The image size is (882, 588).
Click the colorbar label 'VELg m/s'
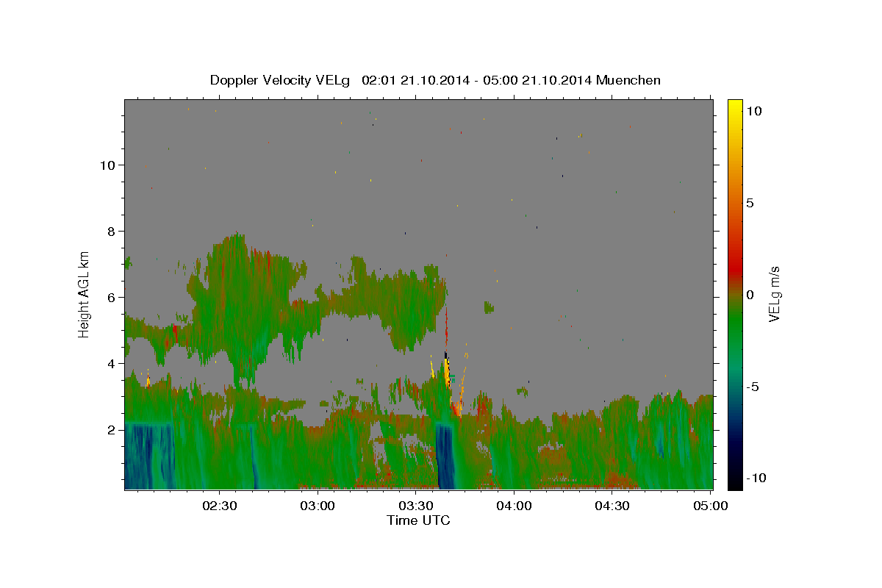click(x=774, y=294)
